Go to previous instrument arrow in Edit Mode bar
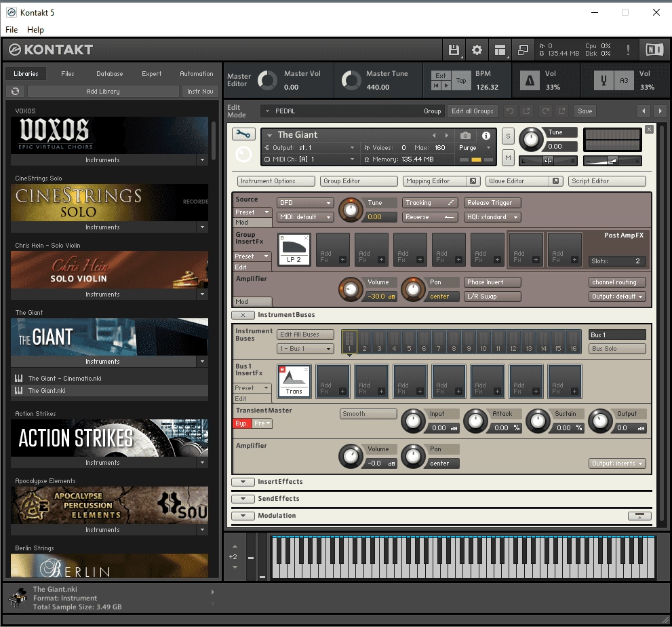 (x=644, y=111)
